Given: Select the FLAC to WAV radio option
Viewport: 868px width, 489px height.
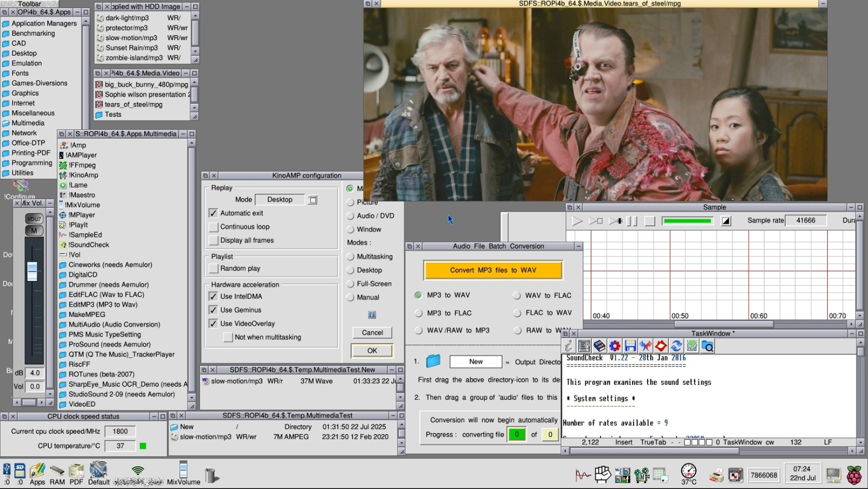Looking at the screenshot, I should coord(517,313).
